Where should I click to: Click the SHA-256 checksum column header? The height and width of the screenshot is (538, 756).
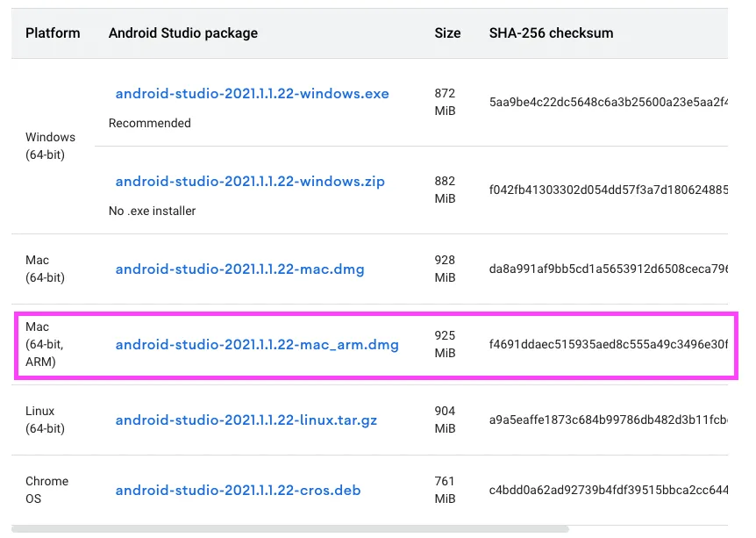coord(551,32)
